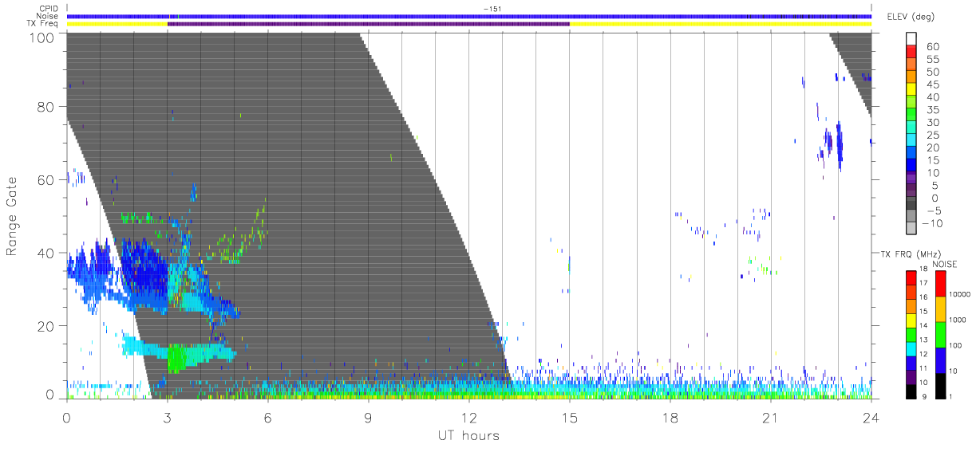Click the 21 tick label on time axis
The height and width of the screenshot is (452, 980).
(770, 418)
